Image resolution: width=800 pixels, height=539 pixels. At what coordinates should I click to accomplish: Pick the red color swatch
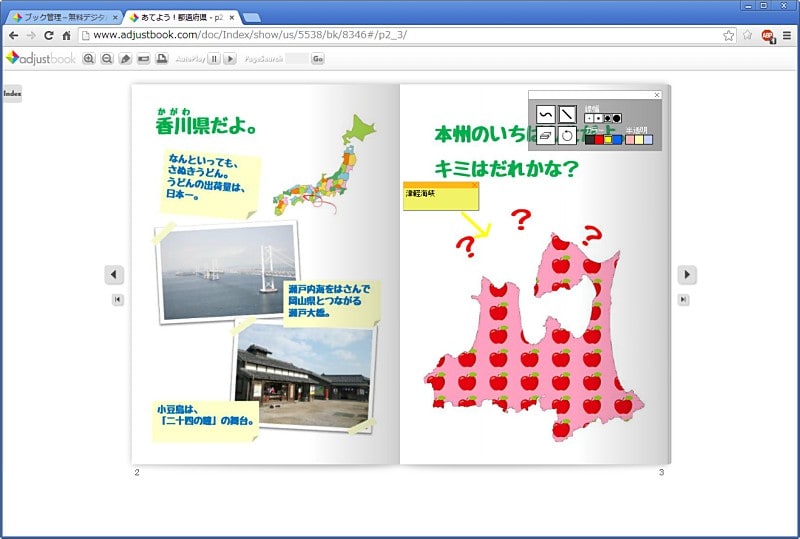pos(600,139)
